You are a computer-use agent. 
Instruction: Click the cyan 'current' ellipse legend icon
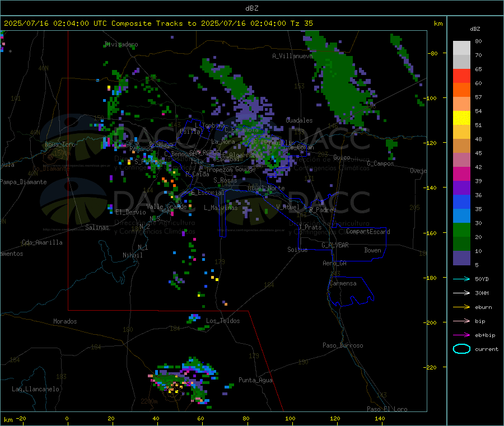tap(461, 349)
